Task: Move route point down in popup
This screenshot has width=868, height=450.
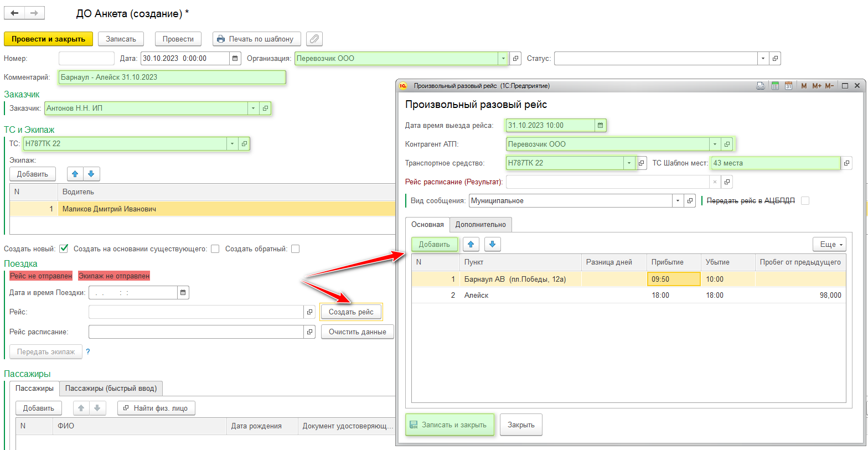Action: click(x=492, y=244)
